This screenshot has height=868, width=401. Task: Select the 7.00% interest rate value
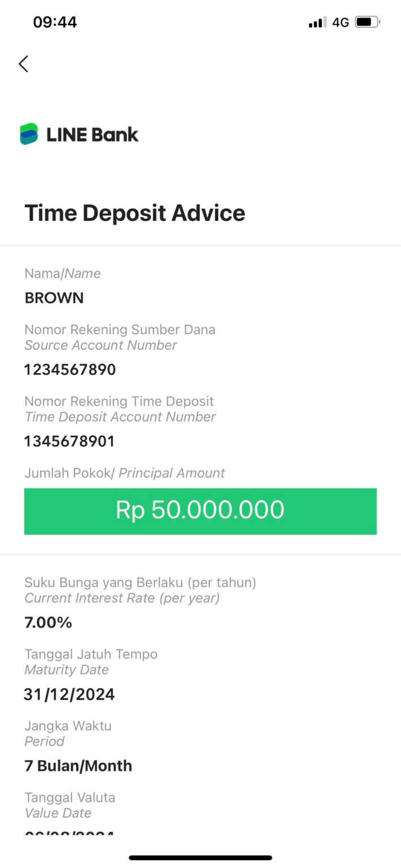point(48,622)
